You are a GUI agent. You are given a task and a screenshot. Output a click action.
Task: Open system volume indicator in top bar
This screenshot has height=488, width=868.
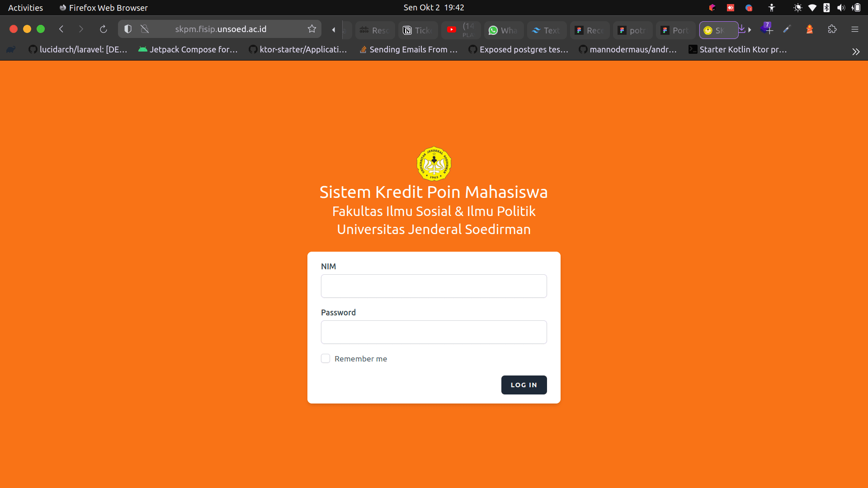point(841,8)
